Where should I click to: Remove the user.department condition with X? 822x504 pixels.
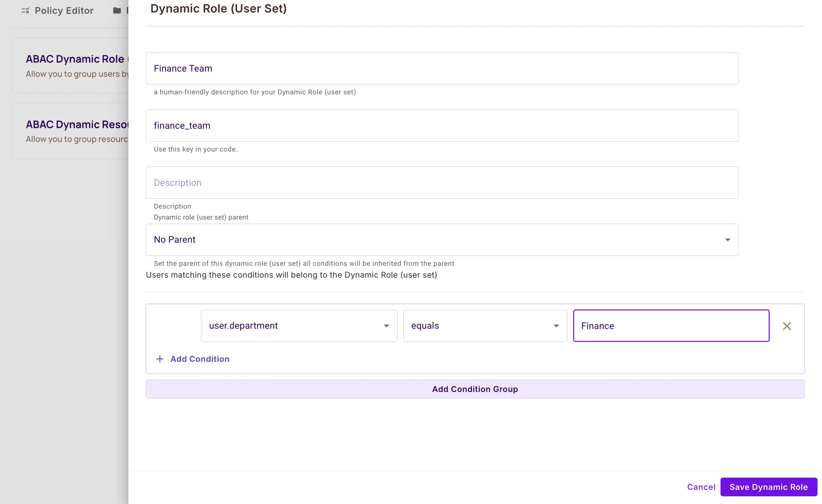tap(787, 326)
